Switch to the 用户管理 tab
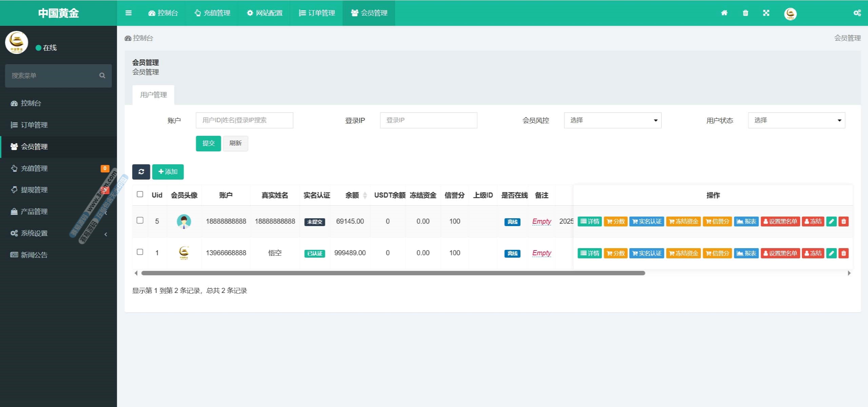The height and width of the screenshot is (407, 868). pyautogui.click(x=153, y=95)
